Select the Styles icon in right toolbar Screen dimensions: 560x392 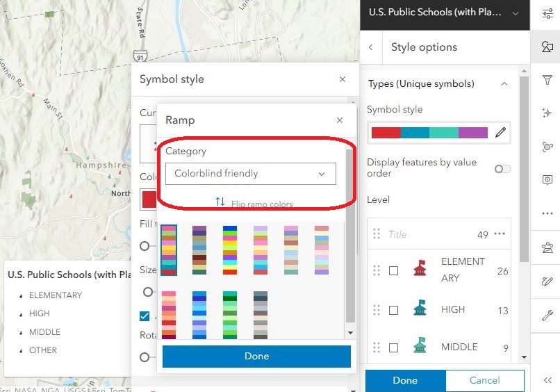(x=547, y=47)
